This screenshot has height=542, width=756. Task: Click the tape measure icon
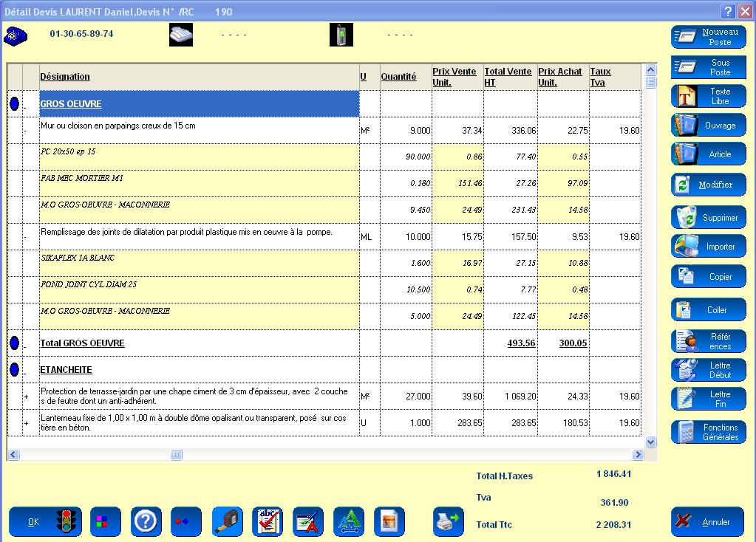(227, 522)
